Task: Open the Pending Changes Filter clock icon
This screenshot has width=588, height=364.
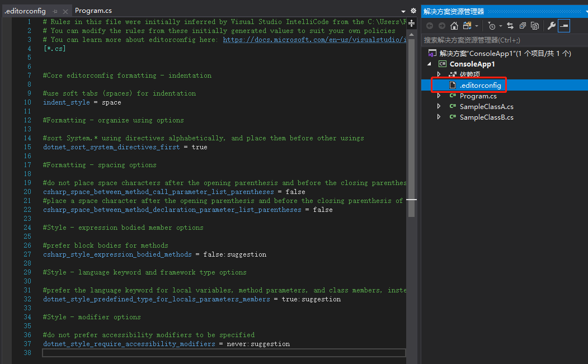Action: (492, 26)
